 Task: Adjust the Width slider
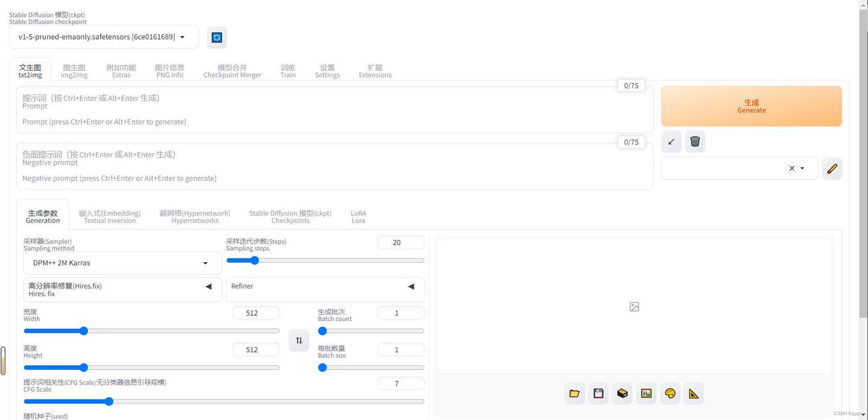click(x=151, y=331)
